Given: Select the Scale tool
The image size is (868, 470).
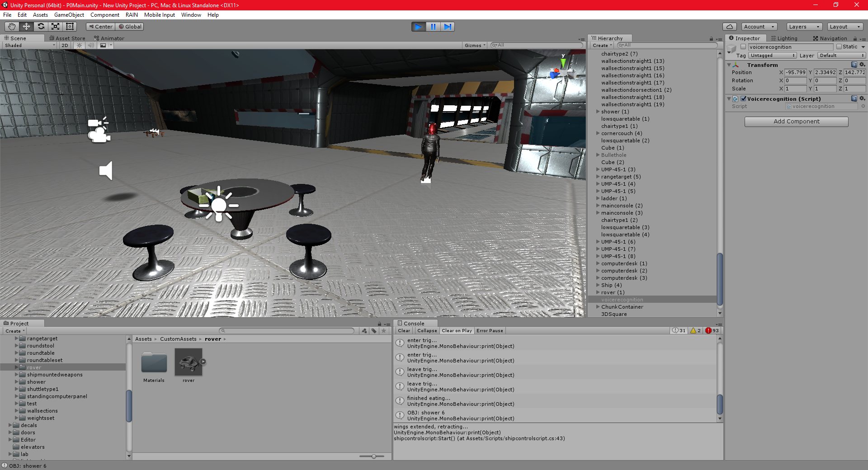Looking at the screenshot, I should pos(55,27).
